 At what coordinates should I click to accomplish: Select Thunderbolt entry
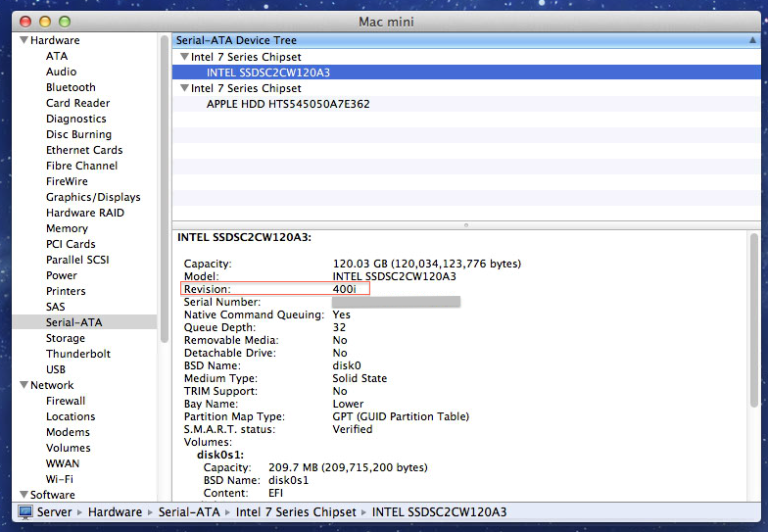tap(78, 354)
